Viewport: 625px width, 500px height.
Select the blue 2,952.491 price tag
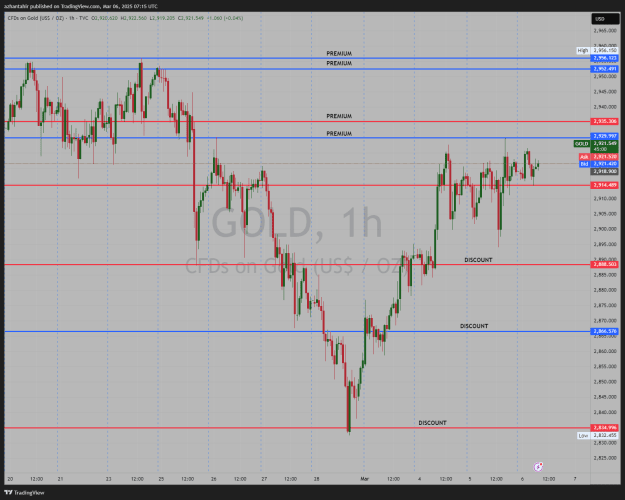point(605,69)
